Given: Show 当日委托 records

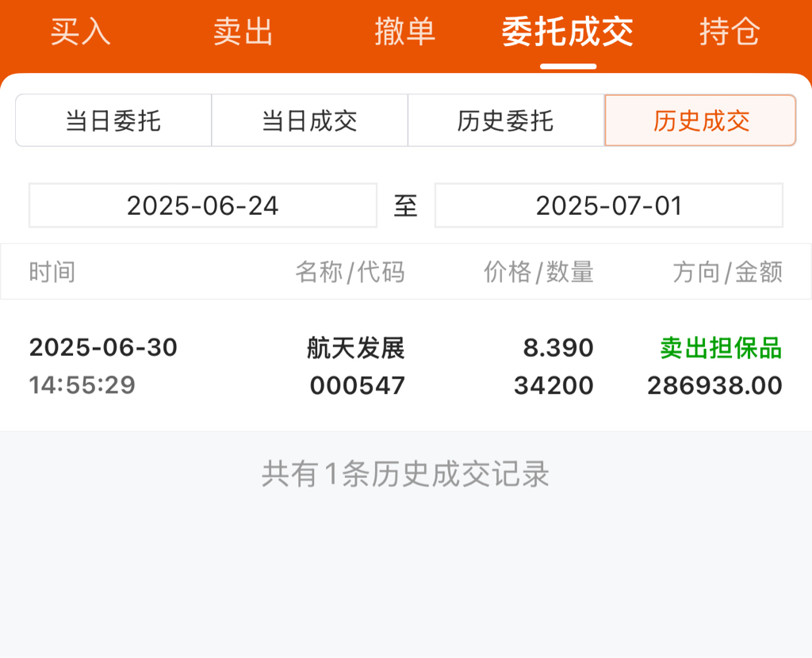Looking at the screenshot, I should [x=113, y=121].
